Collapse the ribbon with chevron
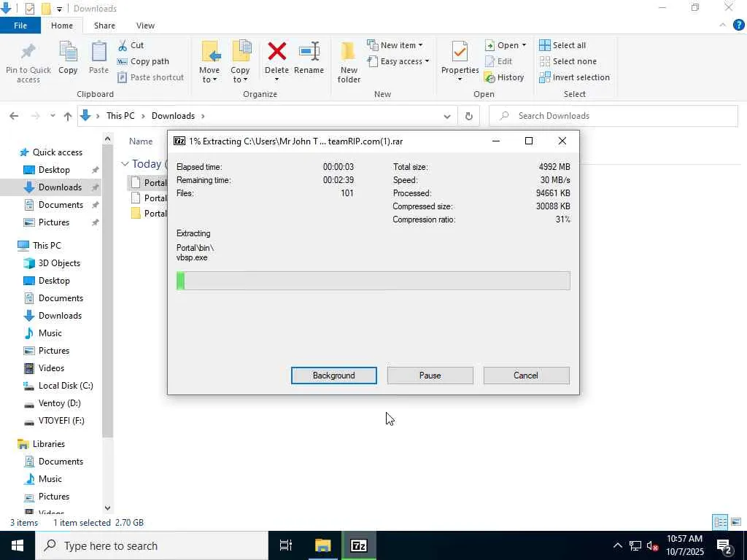The height and width of the screenshot is (560, 747). [723, 26]
